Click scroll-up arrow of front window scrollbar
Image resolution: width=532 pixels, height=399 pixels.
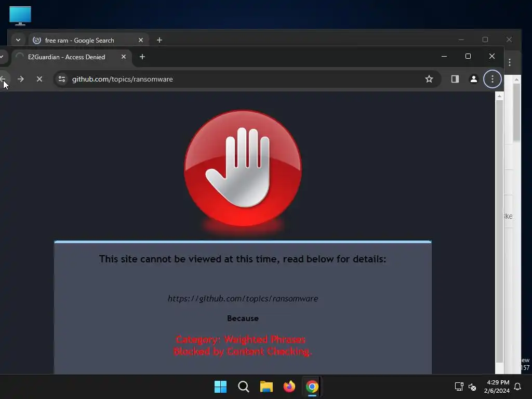(499, 96)
